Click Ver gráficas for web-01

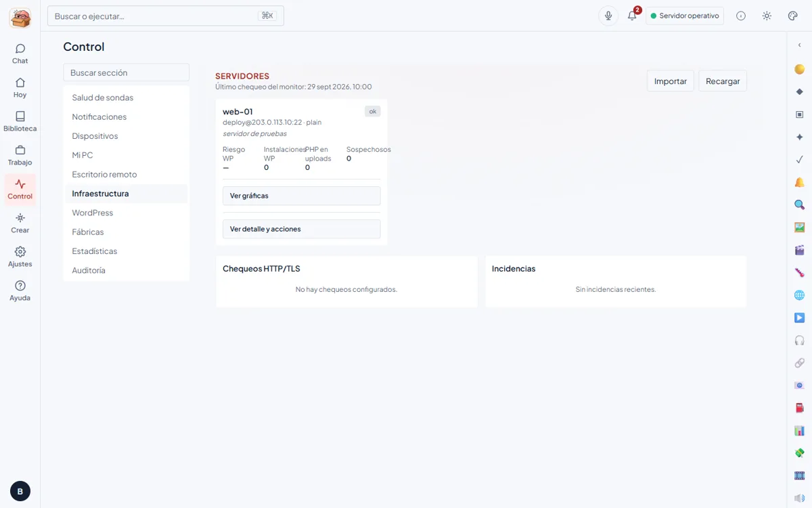coord(302,196)
